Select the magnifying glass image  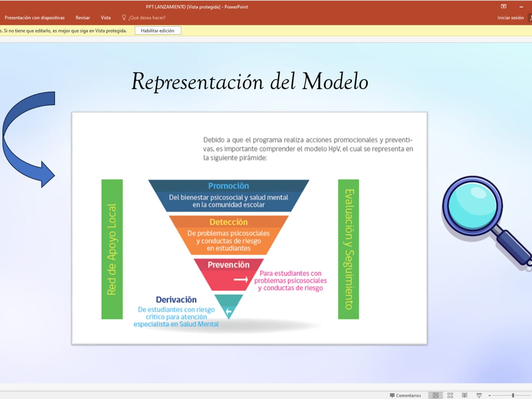[x=487, y=224]
